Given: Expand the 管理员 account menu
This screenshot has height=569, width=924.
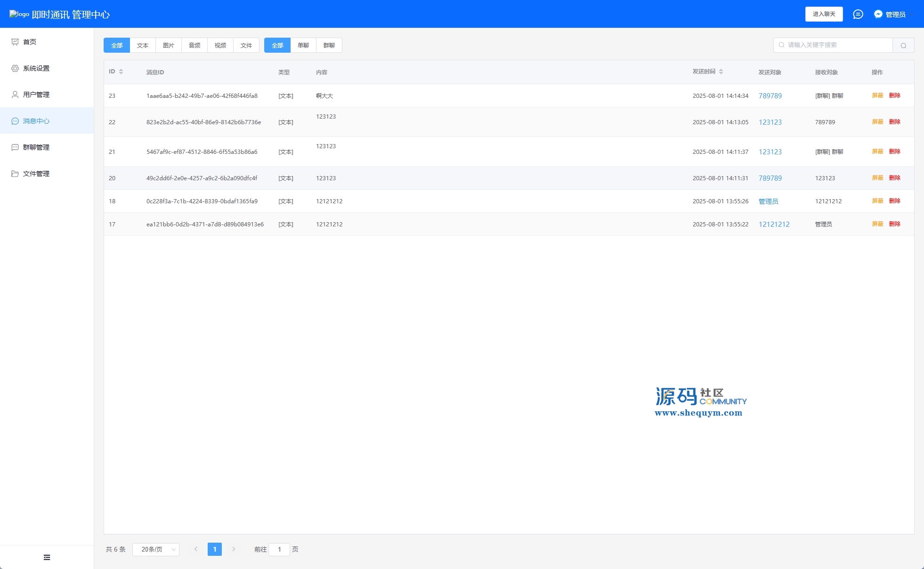Looking at the screenshot, I should [x=894, y=14].
